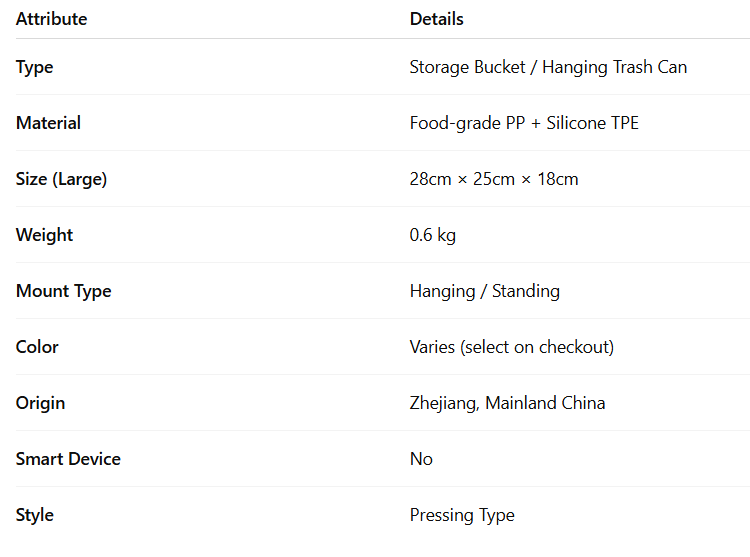750x557 pixels.
Task: Click Varies (select on checkout) text
Action: pyautogui.click(x=512, y=347)
